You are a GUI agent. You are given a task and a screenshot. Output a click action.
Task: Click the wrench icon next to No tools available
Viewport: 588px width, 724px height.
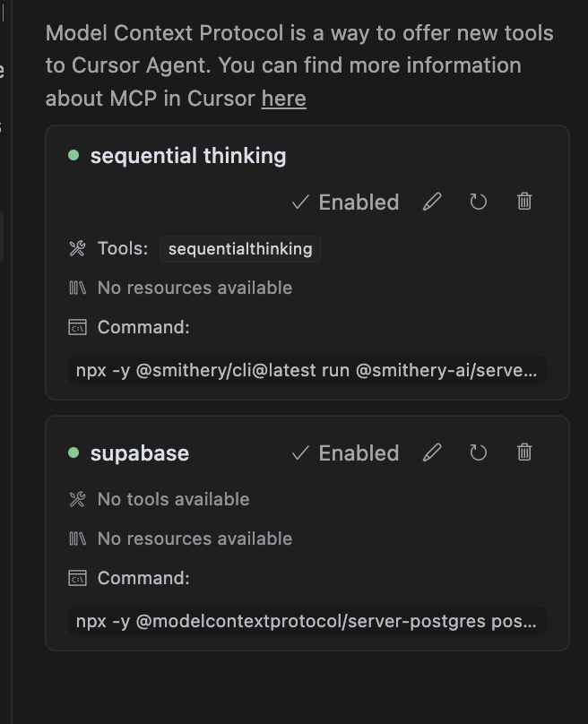77,499
